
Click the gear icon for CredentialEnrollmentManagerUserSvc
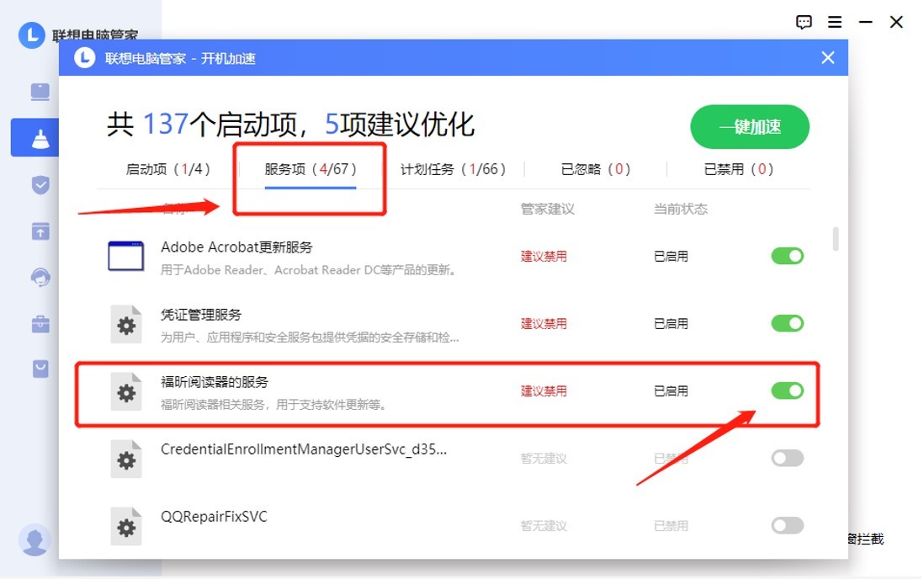pyautogui.click(x=126, y=459)
